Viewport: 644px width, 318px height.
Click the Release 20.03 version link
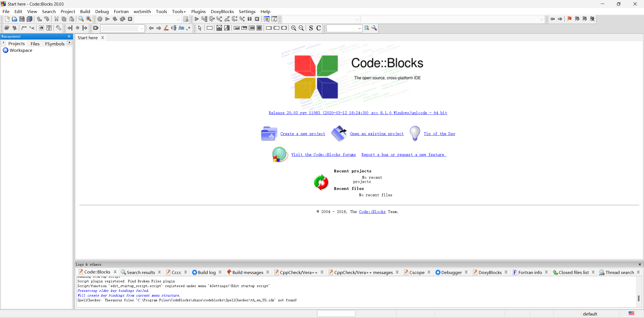coord(358,113)
